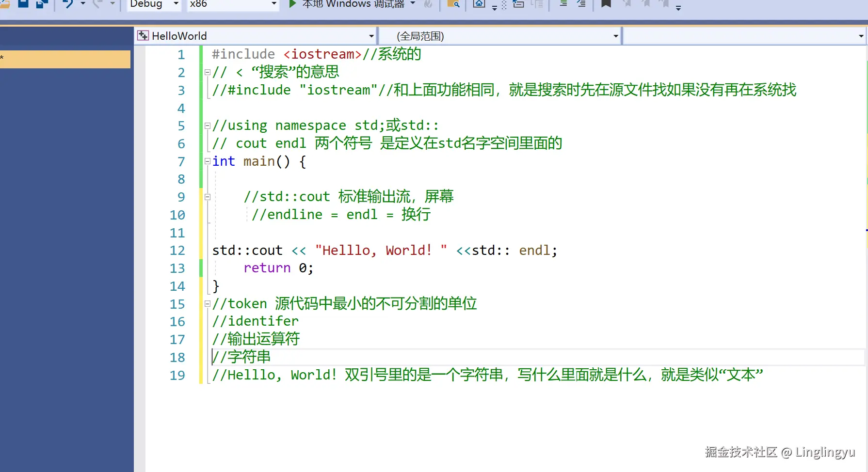Collapse the //std::cout comment block at line 9
The image size is (868, 472).
[x=208, y=197]
